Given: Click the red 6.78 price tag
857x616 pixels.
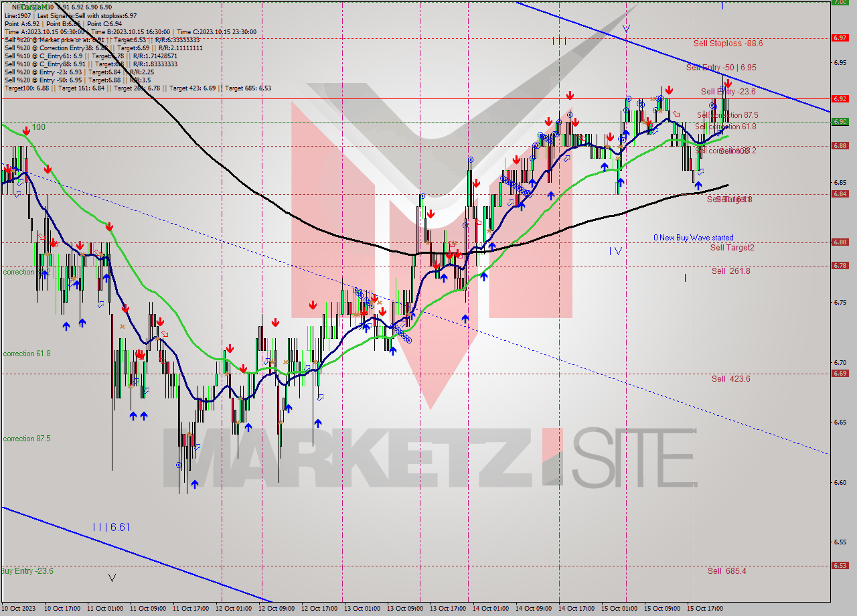Looking at the screenshot, I should tap(840, 265).
